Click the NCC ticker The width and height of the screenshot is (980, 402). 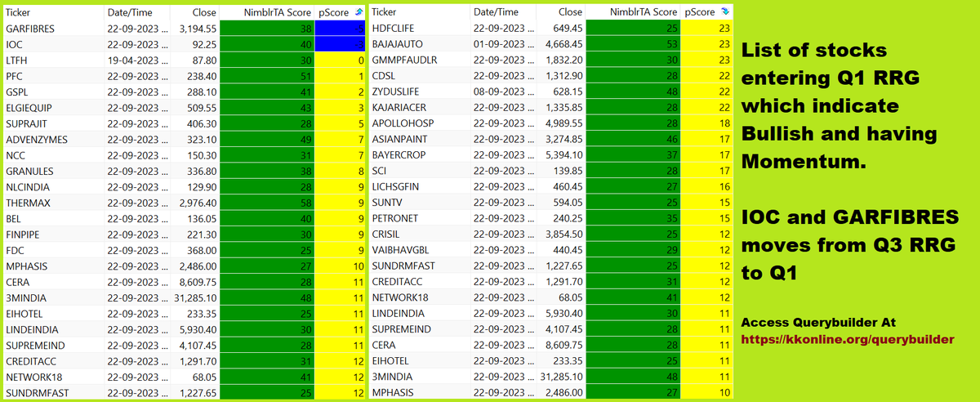15,155
